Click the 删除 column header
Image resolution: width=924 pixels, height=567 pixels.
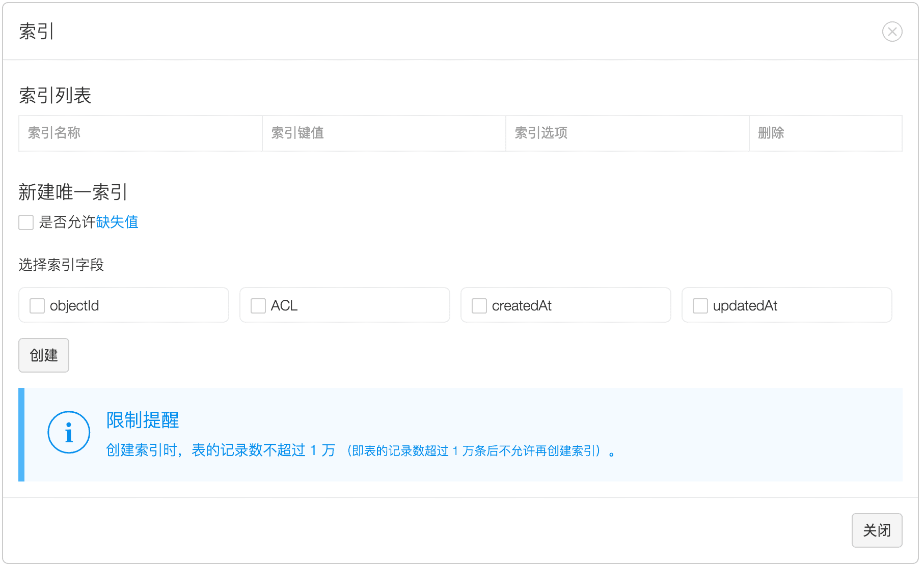771,133
